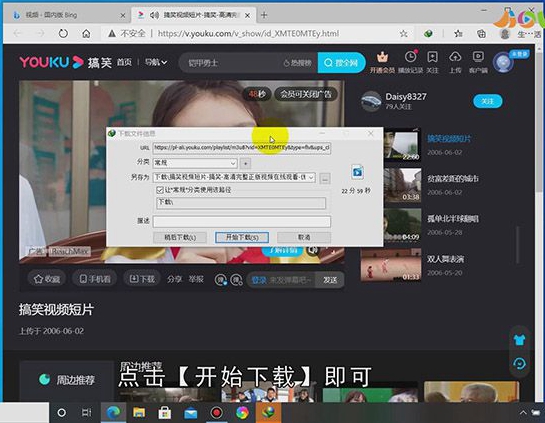Click the 收藏 favorite star button

(47, 279)
